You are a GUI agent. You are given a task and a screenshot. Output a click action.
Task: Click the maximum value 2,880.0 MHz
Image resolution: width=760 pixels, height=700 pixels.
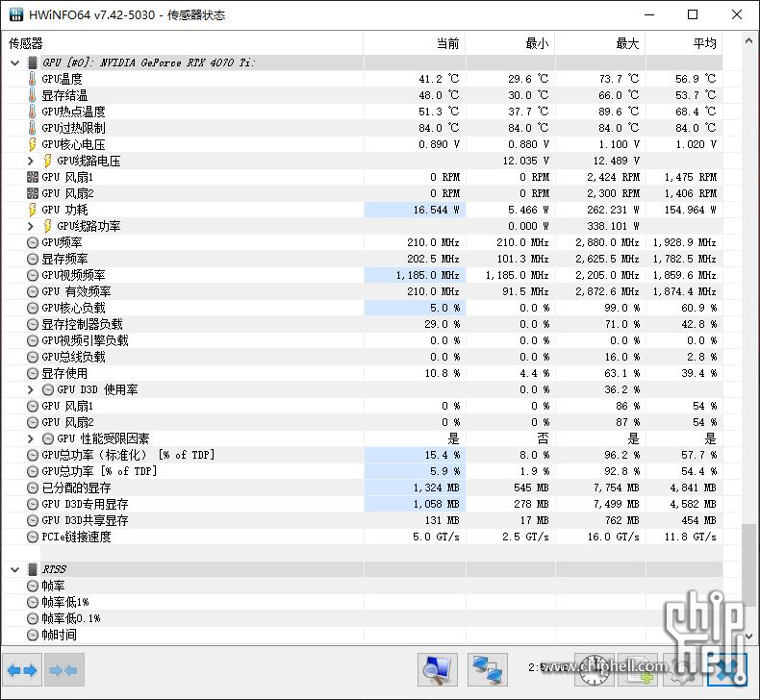(608, 242)
